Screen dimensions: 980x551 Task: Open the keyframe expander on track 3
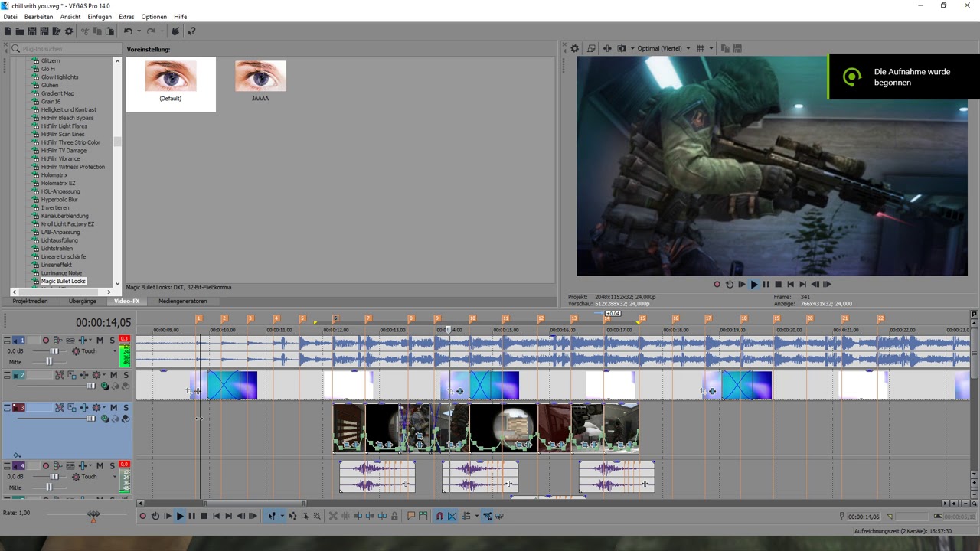tap(17, 455)
